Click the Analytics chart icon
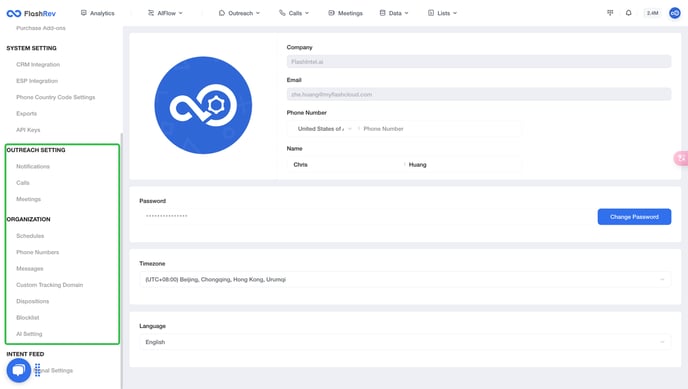688x389 pixels. 84,13
